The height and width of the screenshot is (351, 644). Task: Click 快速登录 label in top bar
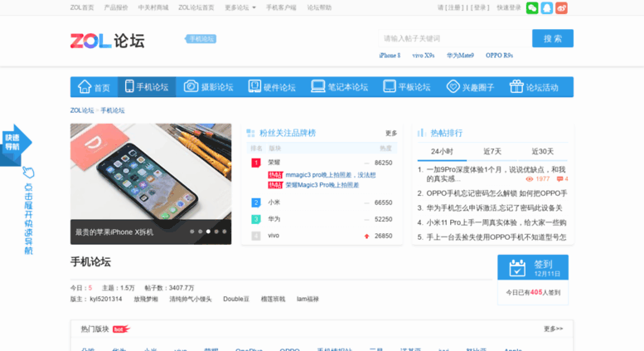tap(508, 7)
